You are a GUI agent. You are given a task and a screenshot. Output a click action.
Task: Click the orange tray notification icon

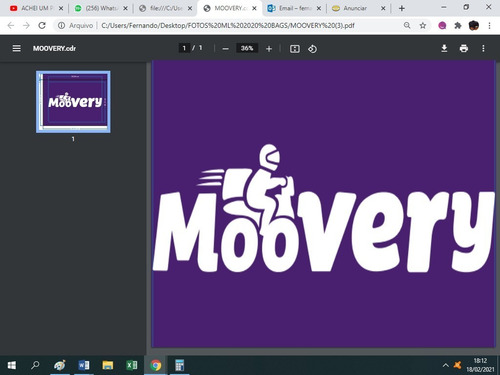[x=458, y=365]
